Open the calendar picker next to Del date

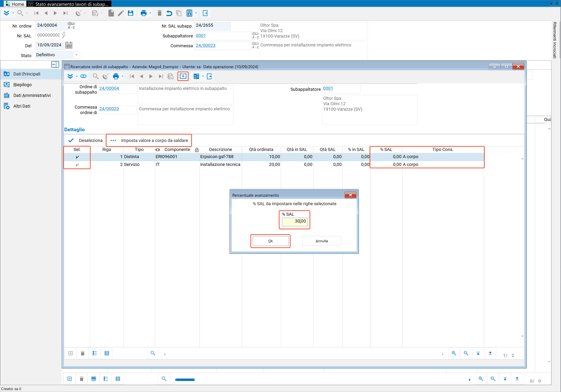pyautogui.click(x=69, y=45)
